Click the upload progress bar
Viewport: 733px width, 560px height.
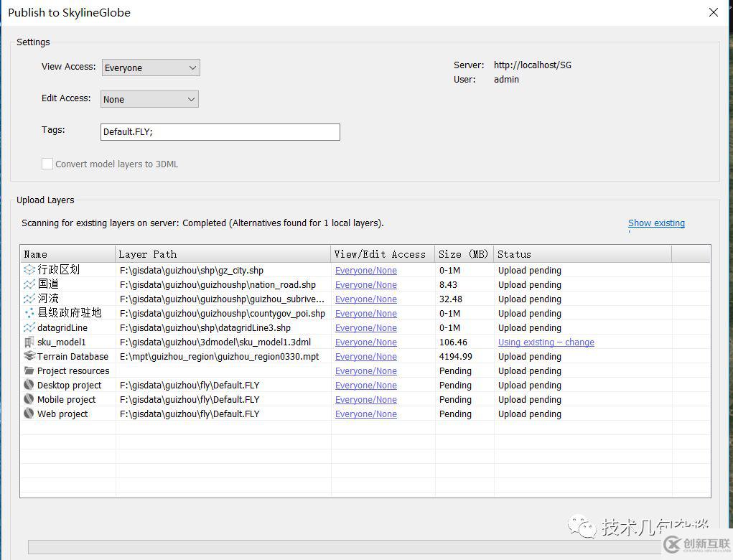click(x=346, y=547)
